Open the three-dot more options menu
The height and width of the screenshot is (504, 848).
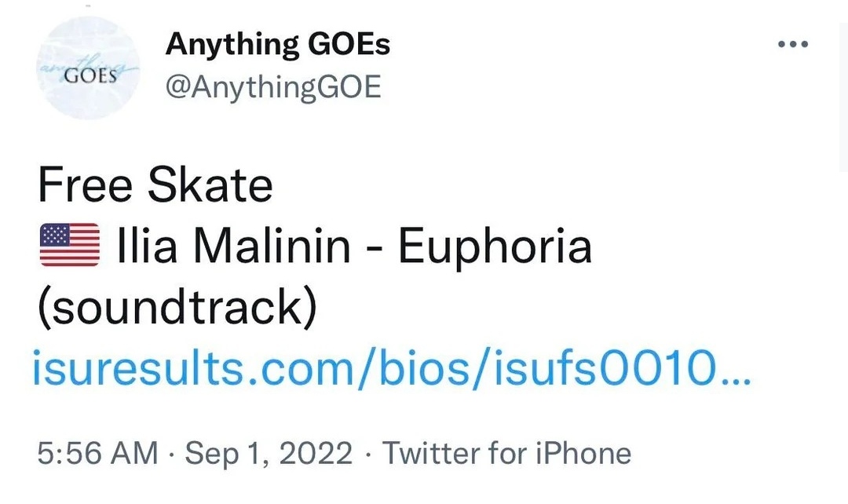(x=792, y=44)
